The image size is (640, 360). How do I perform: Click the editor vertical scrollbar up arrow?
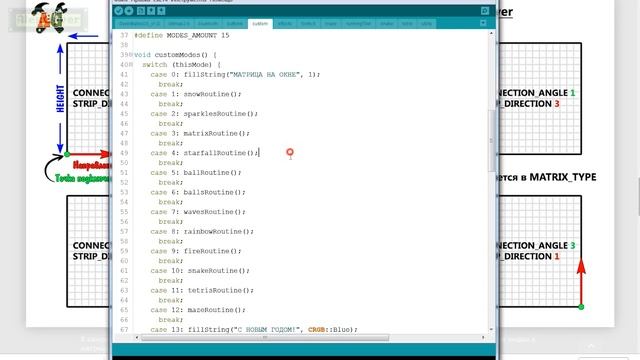tap(491, 33)
